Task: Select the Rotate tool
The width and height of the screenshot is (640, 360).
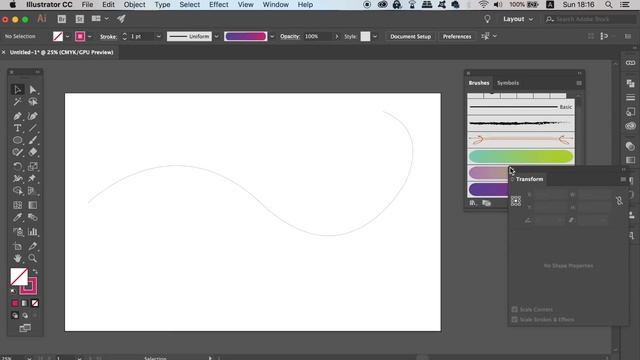Action: [17, 167]
